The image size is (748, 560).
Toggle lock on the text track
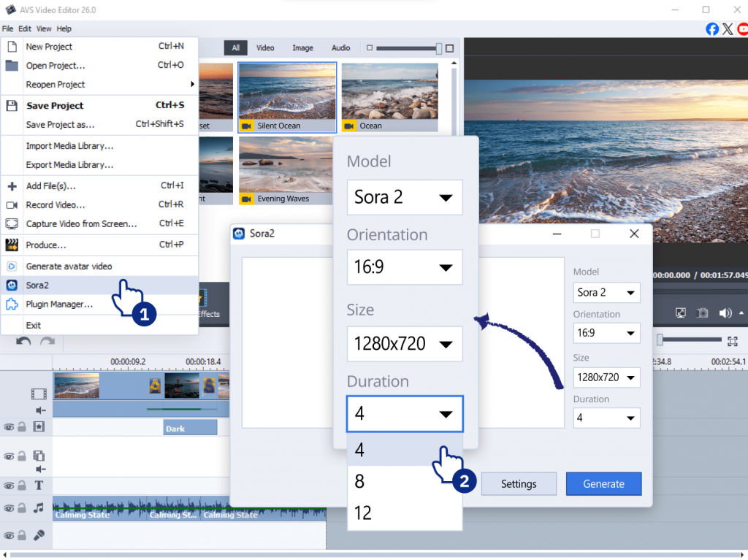[x=22, y=486]
